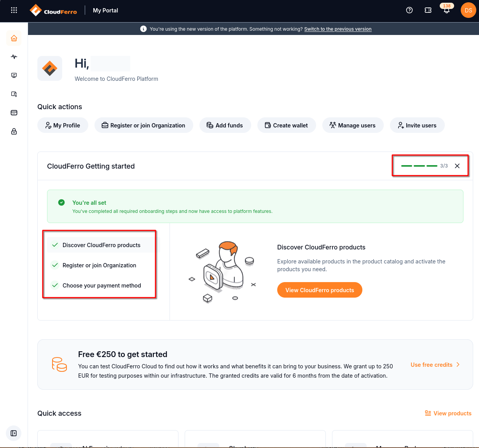The height and width of the screenshot is (448, 479).
Task: Open My Profile quick action
Action: (x=63, y=125)
